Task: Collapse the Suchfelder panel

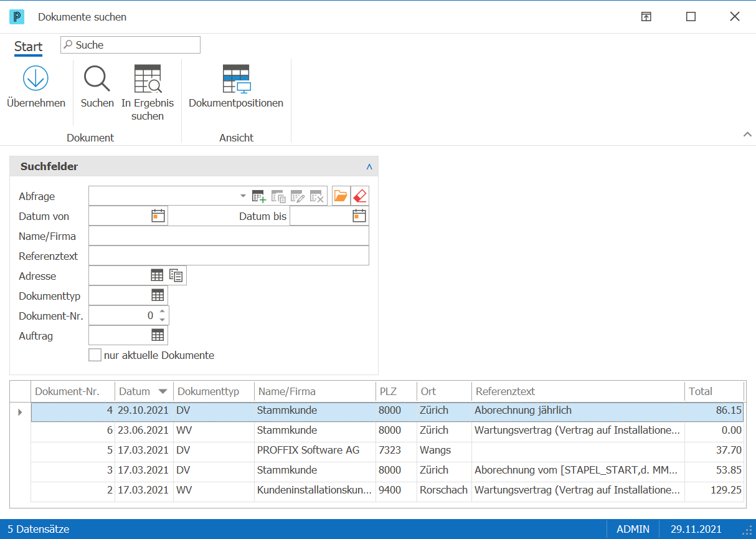Action: pos(369,167)
